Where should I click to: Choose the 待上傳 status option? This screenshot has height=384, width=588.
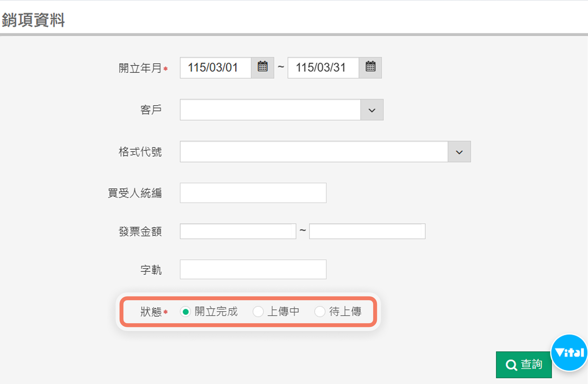click(320, 312)
